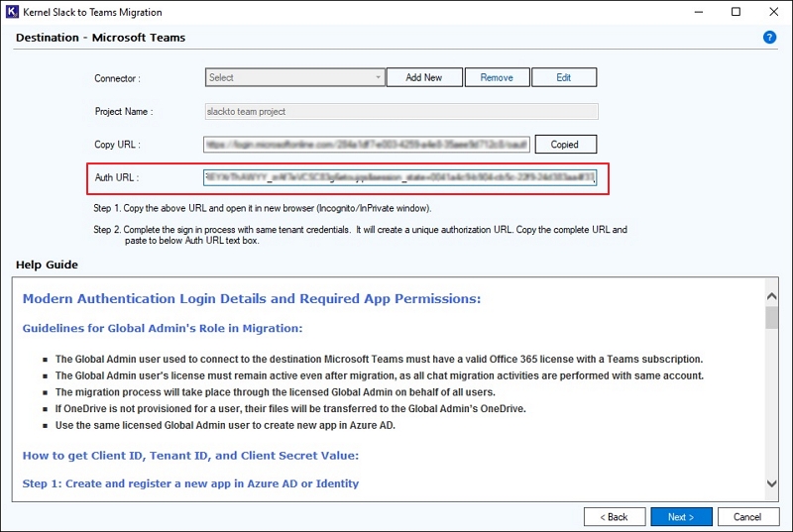793x532 pixels.
Task: Click Help Guide scroll up arrow
Action: 771,296
